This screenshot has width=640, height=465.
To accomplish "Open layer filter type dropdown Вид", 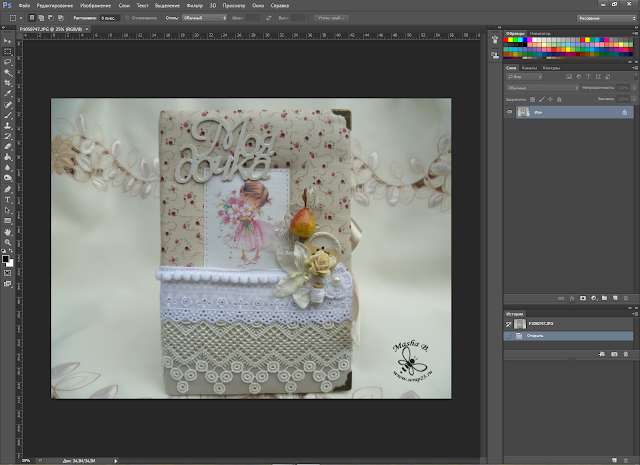I will [x=524, y=77].
